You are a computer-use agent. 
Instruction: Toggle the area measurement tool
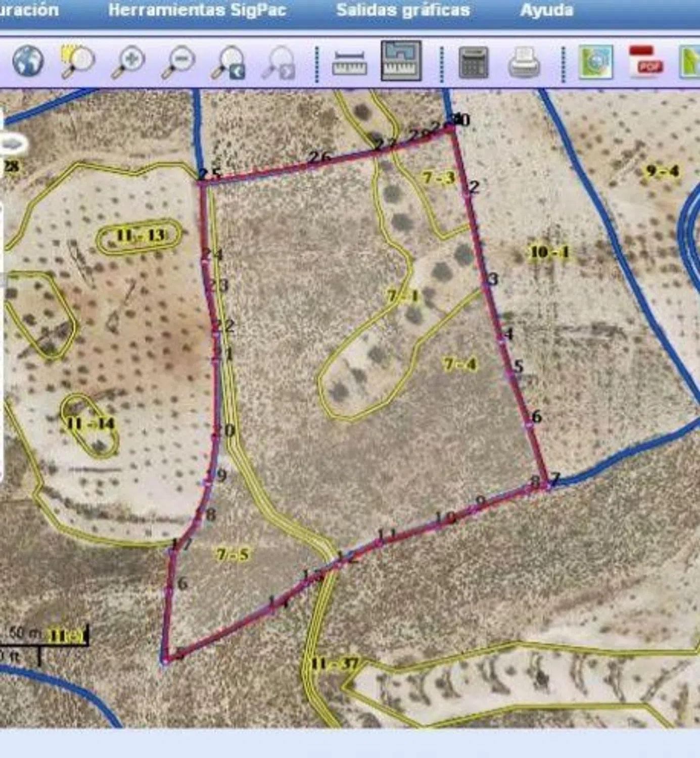(401, 61)
